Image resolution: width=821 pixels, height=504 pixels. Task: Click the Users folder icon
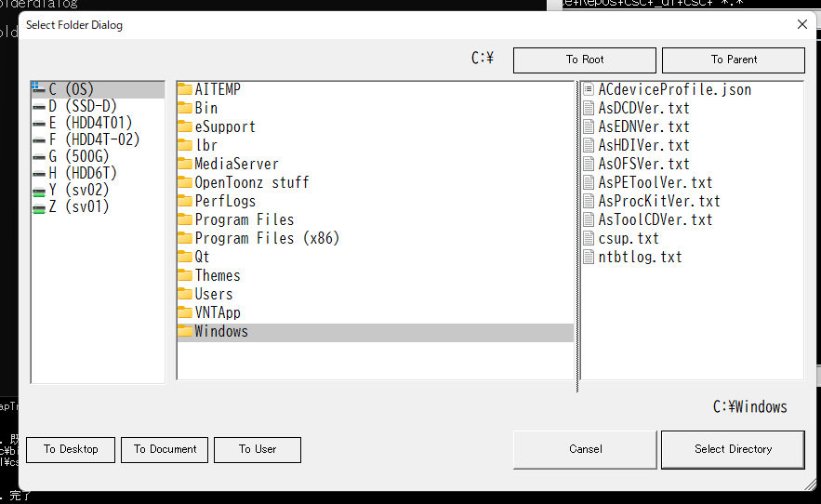pos(185,294)
